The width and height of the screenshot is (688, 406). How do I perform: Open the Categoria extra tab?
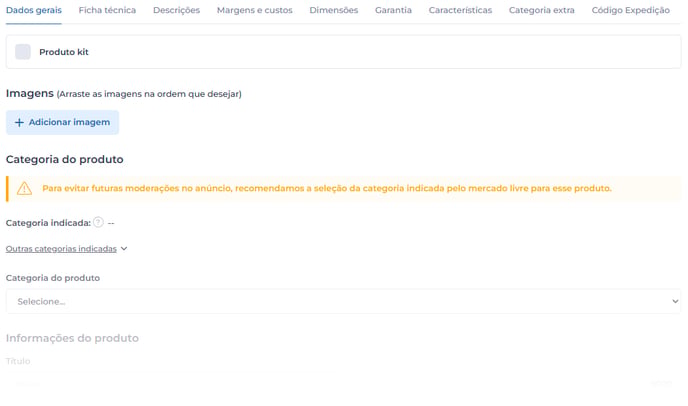pyautogui.click(x=541, y=10)
